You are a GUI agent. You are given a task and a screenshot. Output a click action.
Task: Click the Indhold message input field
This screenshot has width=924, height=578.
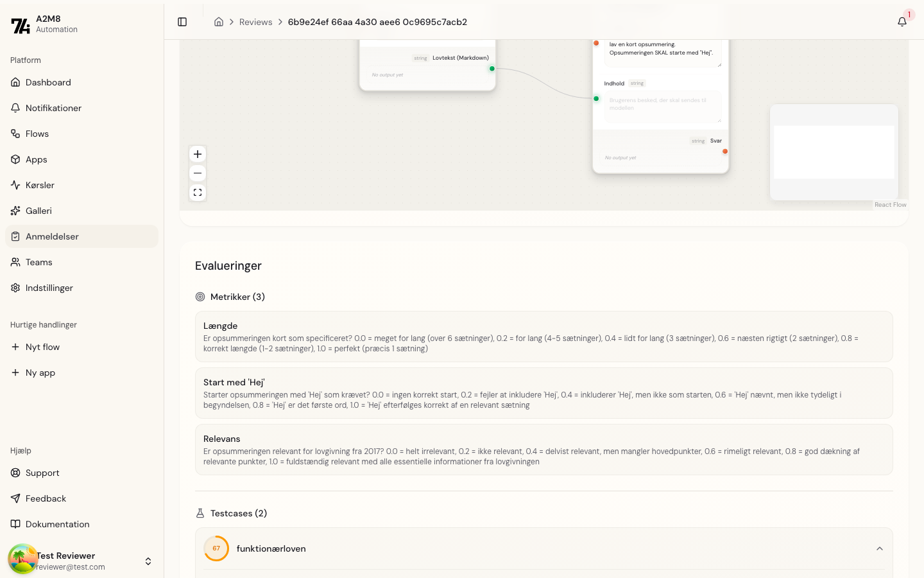click(663, 106)
